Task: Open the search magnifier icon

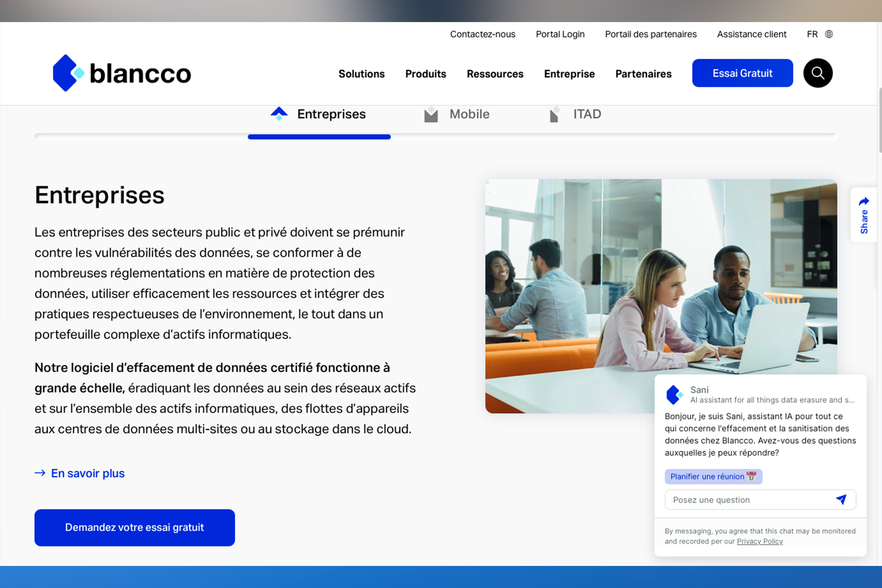Action: pos(818,73)
